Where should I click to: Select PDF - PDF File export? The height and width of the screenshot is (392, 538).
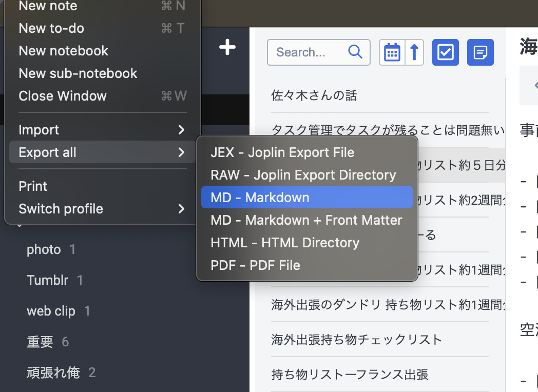[x=306, y=265]
